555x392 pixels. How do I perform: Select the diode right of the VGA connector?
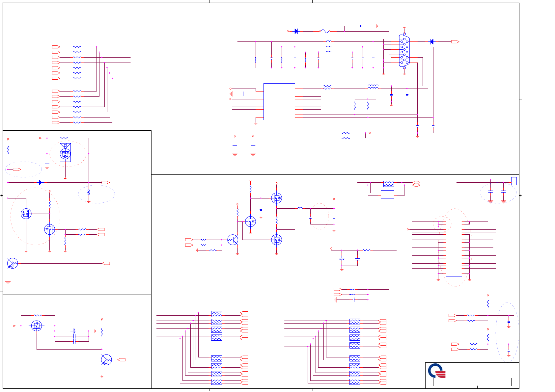pyautogui.click(x=432, y=42)
